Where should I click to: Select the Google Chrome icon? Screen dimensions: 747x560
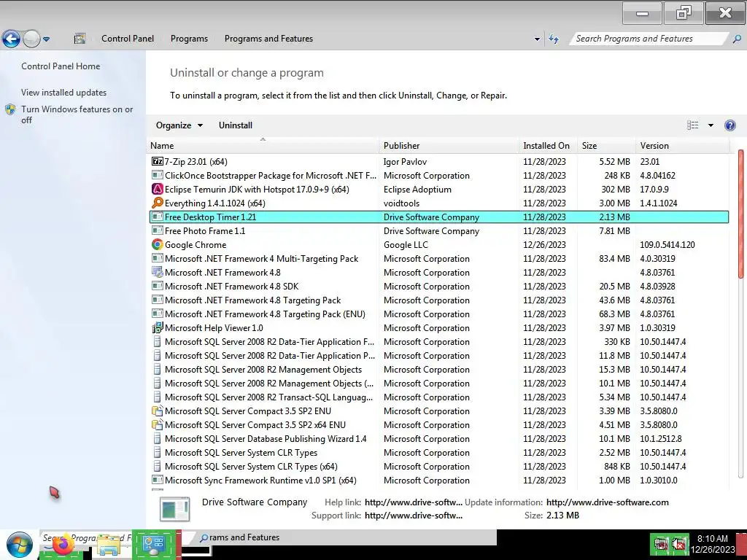(158, 244)
